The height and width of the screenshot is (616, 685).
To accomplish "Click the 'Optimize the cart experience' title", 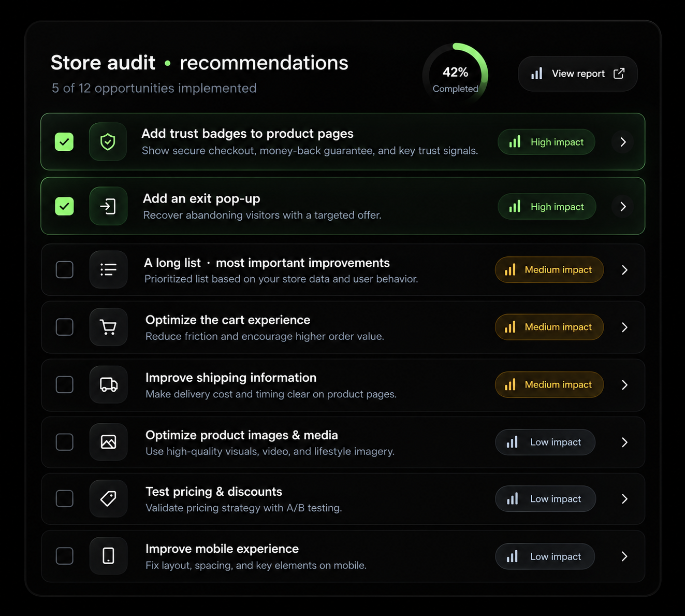I will [x=228, y=320].
